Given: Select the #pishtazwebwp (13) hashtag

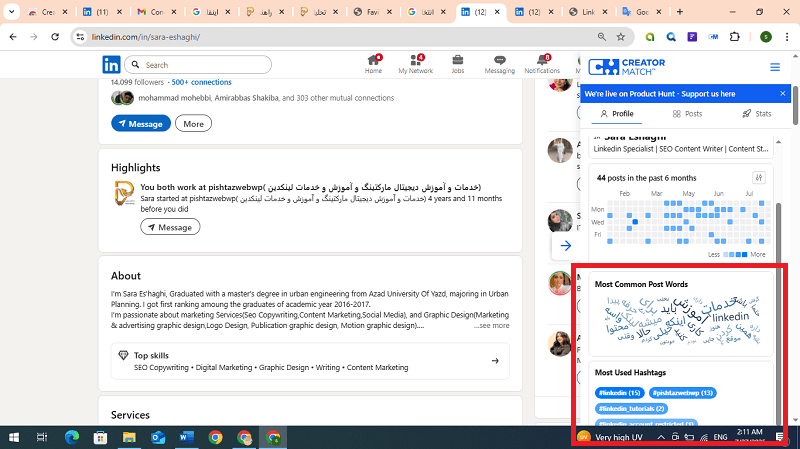Looking at the screenshot, I should click(x=683, y=393).
